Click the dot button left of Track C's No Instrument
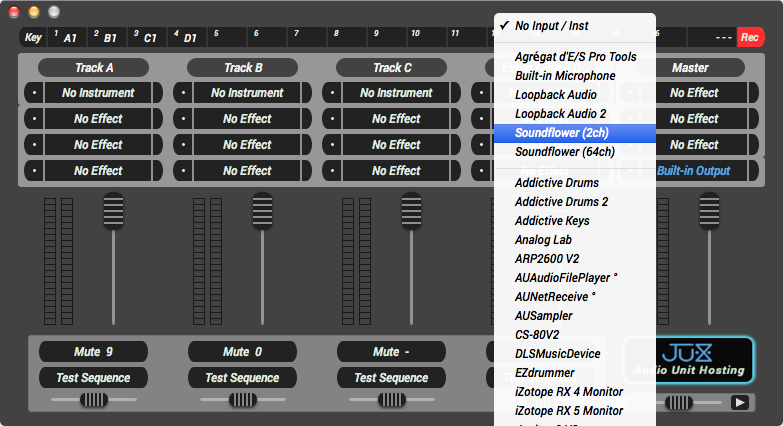The width and height of the screenshot is (783, 426). tap(332, 93)
